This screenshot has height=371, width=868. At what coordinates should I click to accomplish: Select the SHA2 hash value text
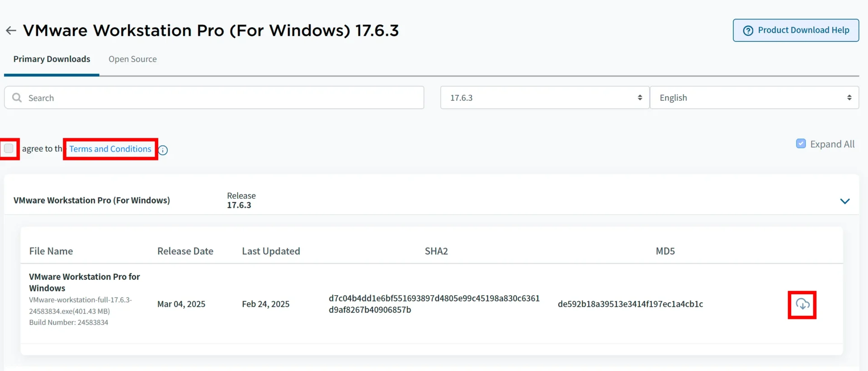[x=434, y=304]
